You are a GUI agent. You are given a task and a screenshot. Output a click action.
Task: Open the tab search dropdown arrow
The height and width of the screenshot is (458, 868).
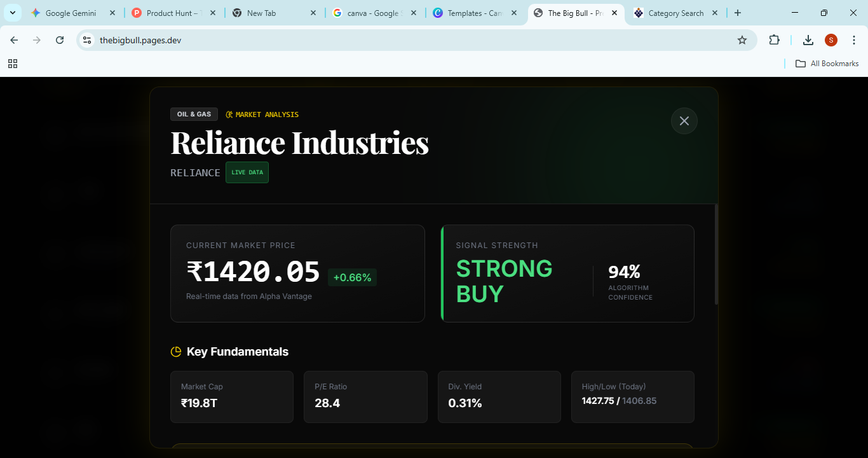click(12, 12)
